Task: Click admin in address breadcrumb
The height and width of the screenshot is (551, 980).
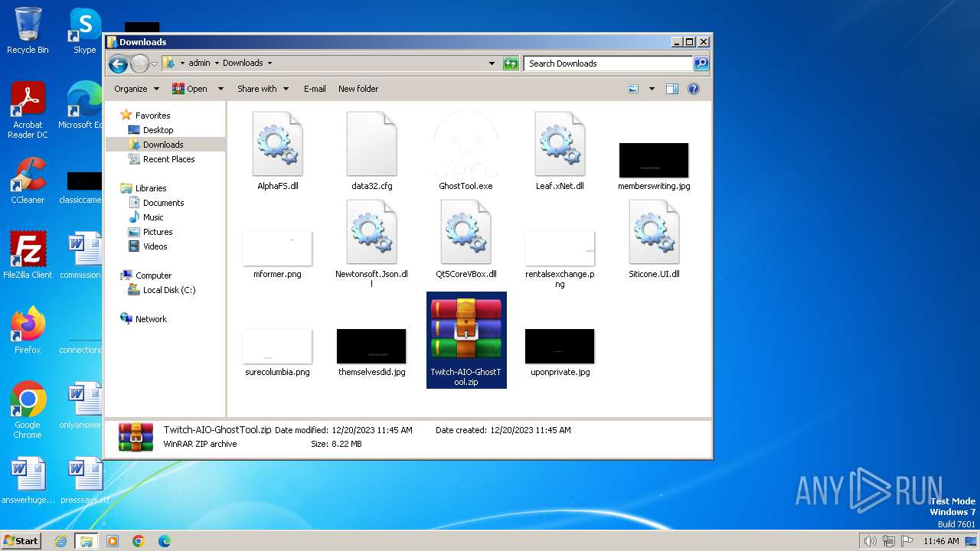Action: click(x=199, y=64)
